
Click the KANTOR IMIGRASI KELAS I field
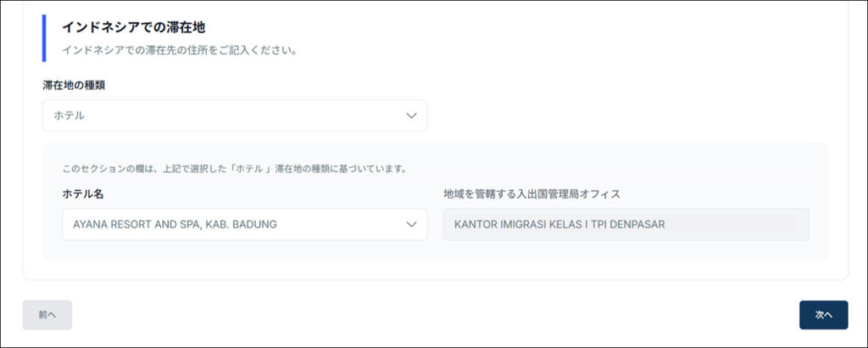click(626, 224)
